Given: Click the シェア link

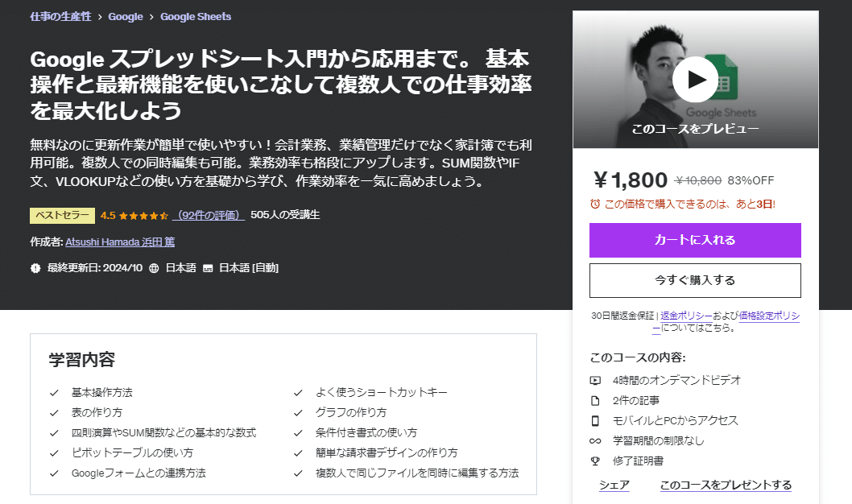Looking at the screenshot, I should (x=614, y=484).
